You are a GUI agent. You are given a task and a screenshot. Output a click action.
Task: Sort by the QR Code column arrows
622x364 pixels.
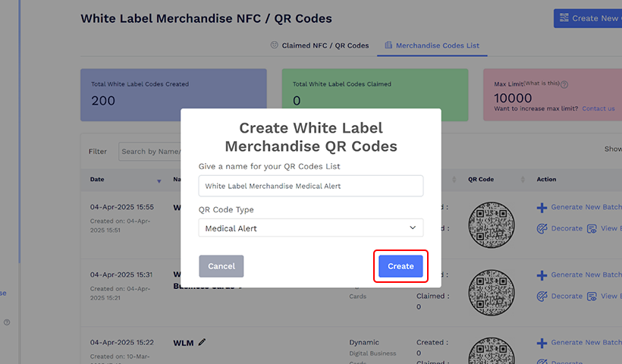tap(523, 180)
